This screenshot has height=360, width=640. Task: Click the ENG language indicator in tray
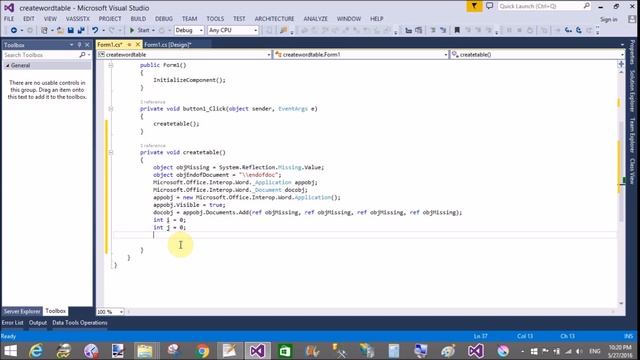[x=595, y=351]
